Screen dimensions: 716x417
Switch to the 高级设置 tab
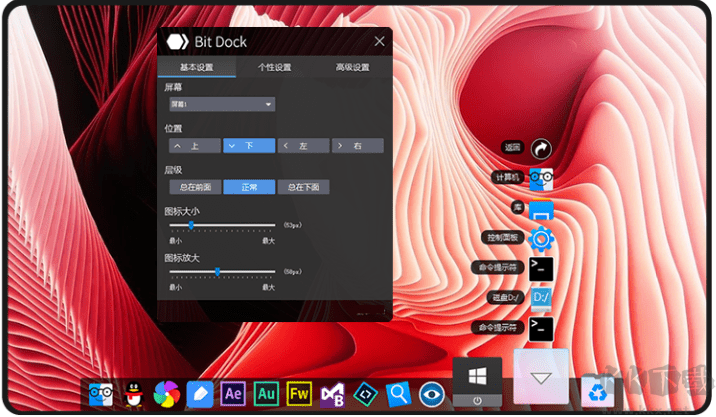[x=352, y=68]
